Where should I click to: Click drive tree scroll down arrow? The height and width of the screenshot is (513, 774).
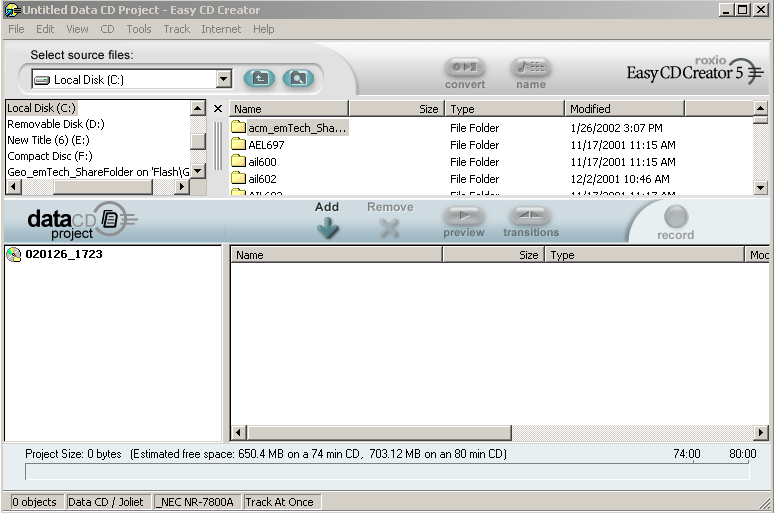198,171
